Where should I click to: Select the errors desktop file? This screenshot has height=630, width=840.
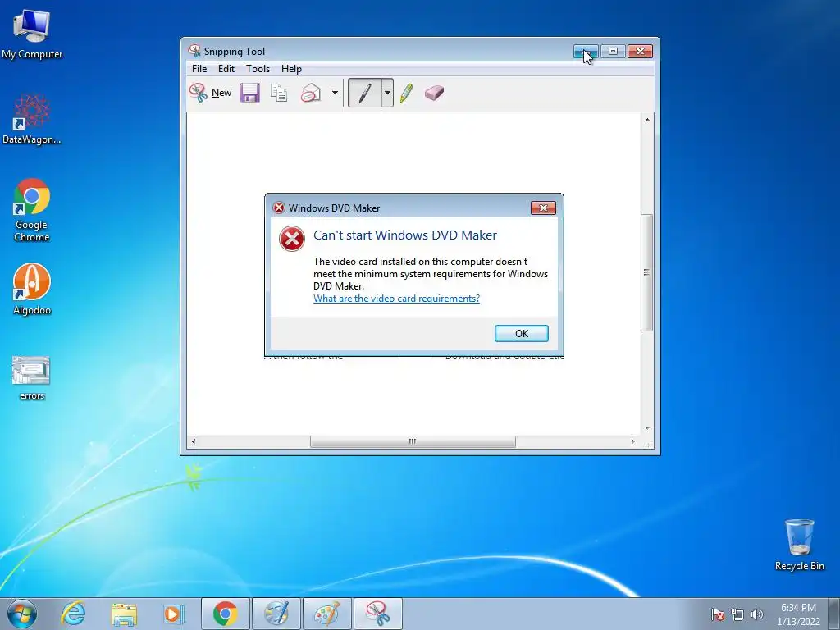point(32,378)
